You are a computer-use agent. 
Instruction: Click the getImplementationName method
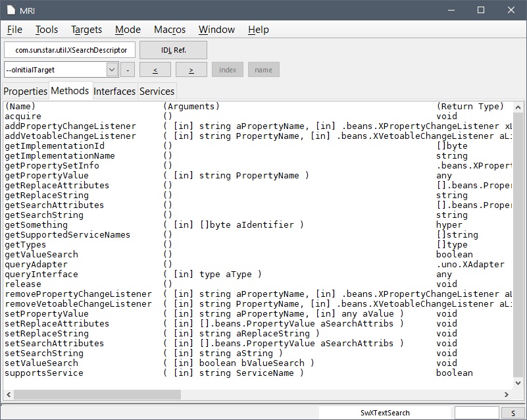coord(60,156)
